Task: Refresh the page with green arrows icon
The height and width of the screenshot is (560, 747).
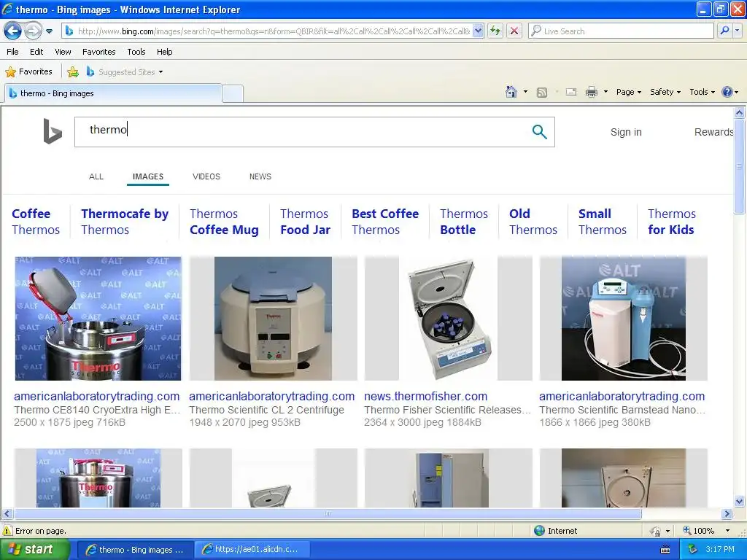Action: click(495, 31)
